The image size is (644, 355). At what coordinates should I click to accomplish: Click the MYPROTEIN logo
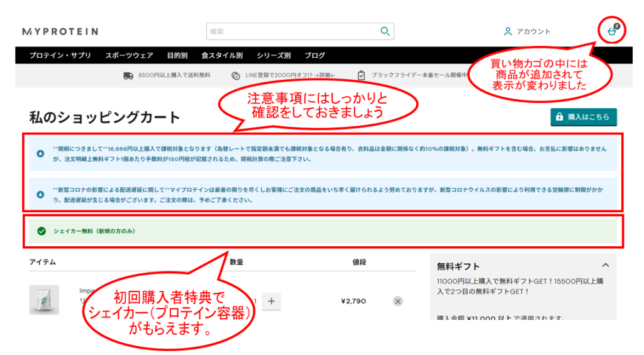point(60,31)
